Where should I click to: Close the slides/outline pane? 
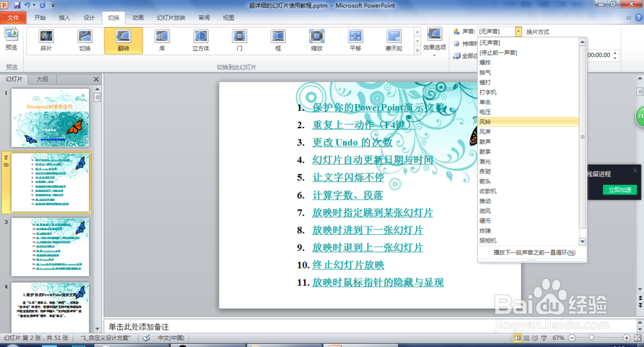click(x=96, y=79)
